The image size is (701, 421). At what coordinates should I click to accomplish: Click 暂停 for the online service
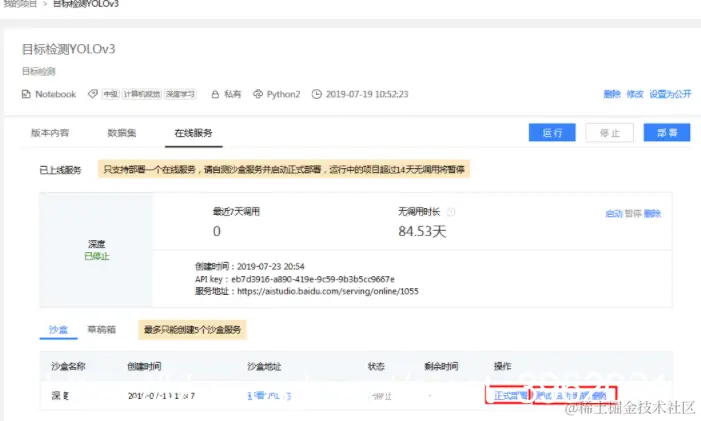coord(633,214)
